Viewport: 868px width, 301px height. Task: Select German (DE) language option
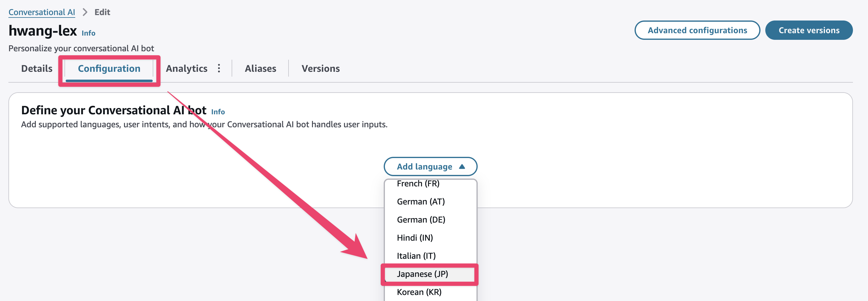(x=421, y=220)
